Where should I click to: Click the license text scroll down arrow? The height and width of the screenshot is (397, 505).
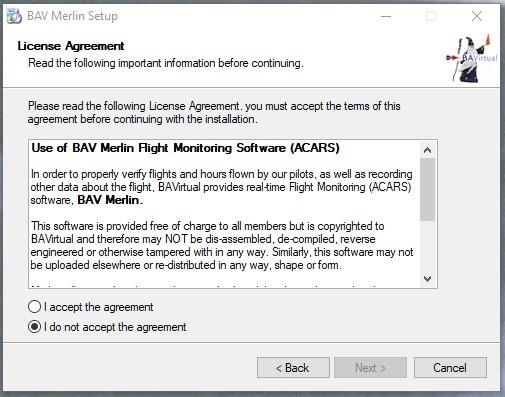click(x=427, y=278)
